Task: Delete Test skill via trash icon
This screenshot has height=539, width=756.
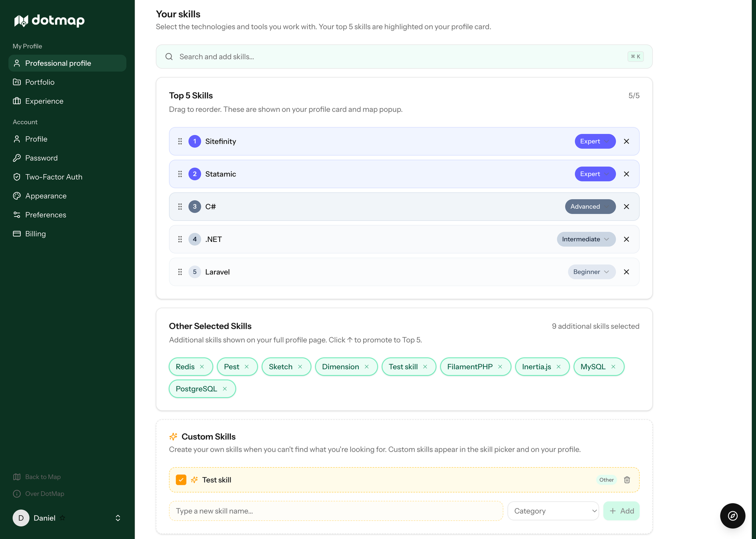Action: 627,480
